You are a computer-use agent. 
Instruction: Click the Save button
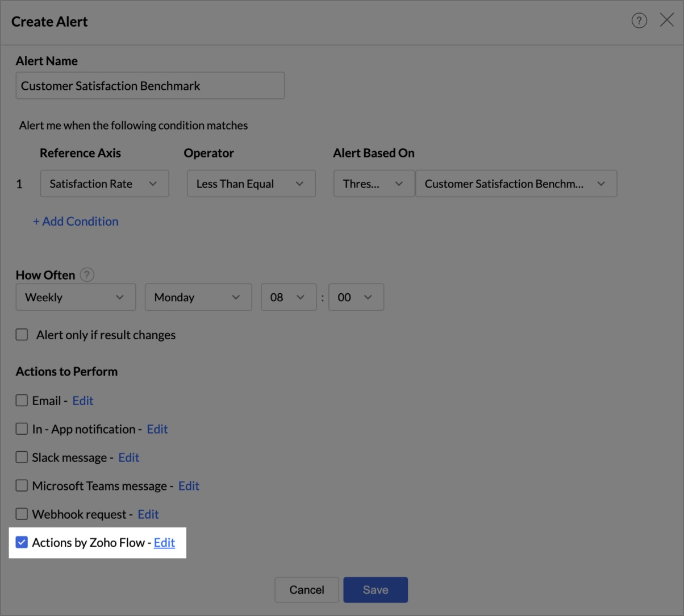[x=376, y=590]
